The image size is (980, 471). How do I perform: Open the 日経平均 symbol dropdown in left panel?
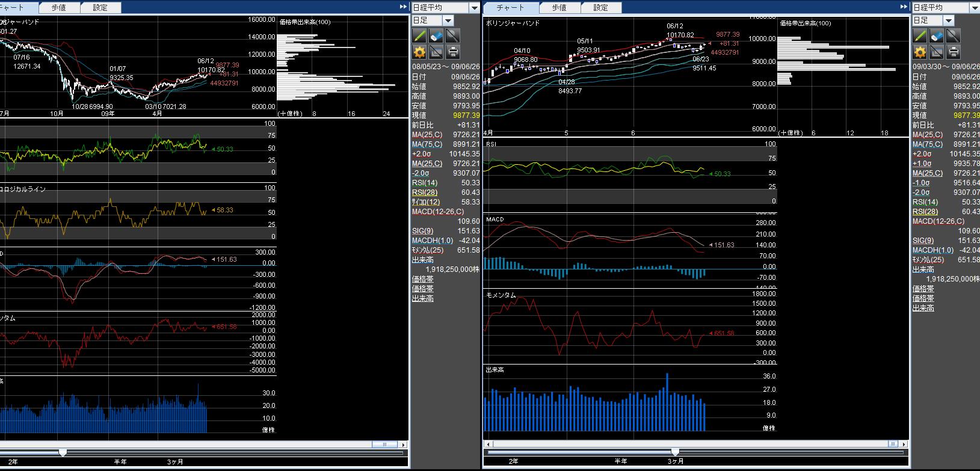[x=474, y=8]
